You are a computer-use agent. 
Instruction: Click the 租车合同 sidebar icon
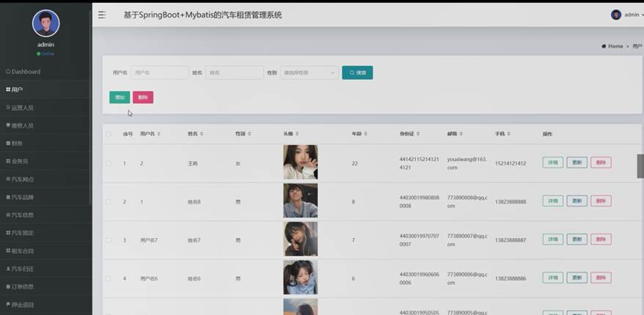click(8, 251)
